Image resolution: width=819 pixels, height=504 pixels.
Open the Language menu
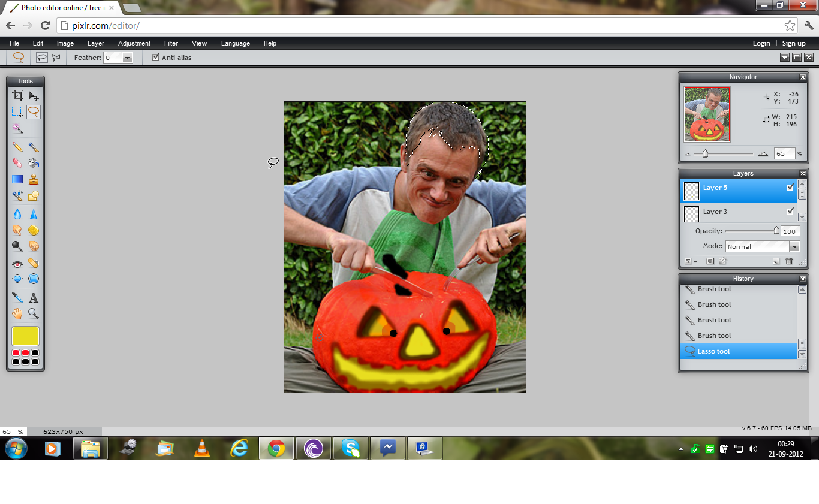pos(236,43)
